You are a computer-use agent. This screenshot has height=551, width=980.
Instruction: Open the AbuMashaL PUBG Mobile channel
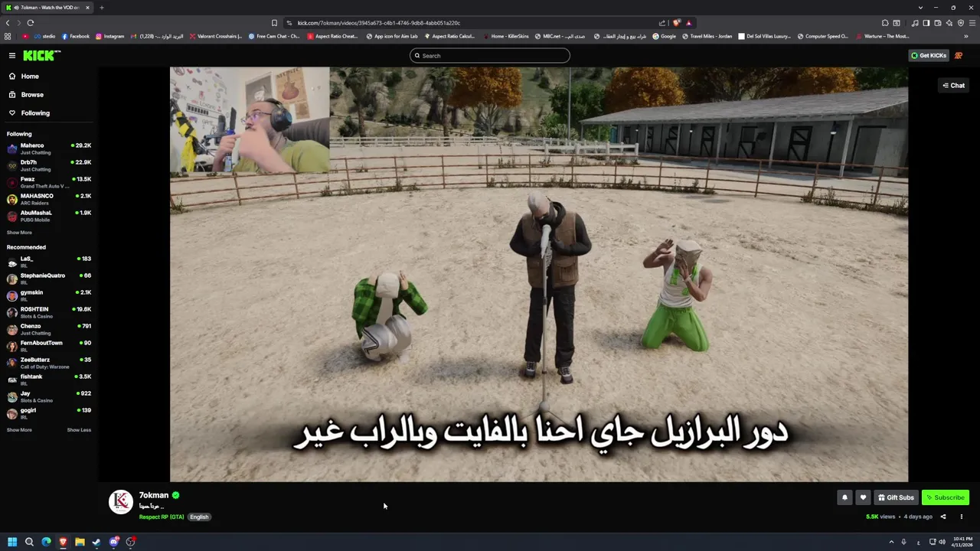click(x=49, y=216)
